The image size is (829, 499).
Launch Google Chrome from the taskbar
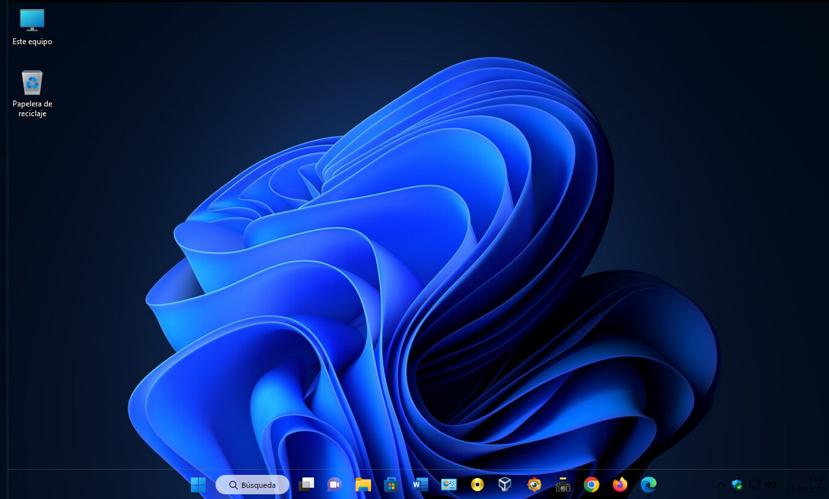pyautogui.click(x=591, y=484)
